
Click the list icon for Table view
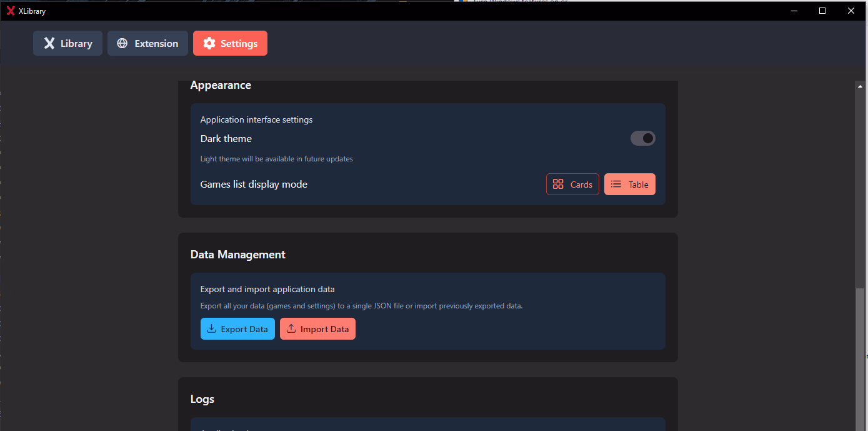616,185
